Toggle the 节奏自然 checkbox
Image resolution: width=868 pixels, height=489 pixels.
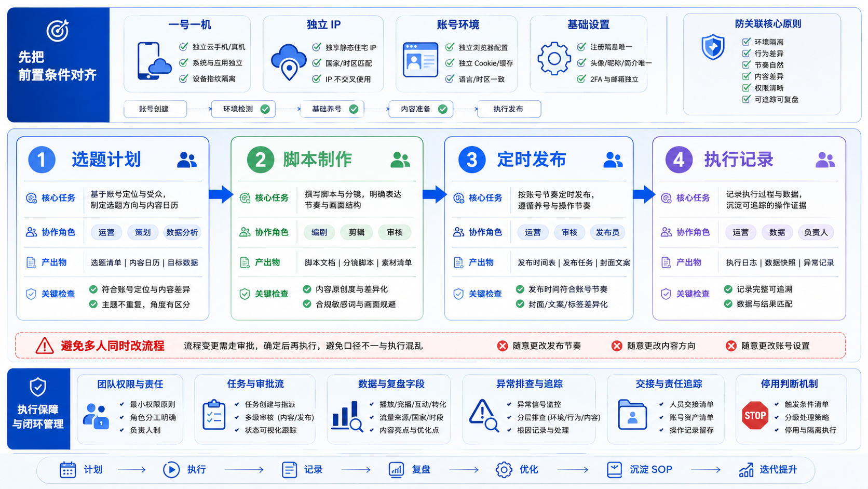tap(746, 64)
